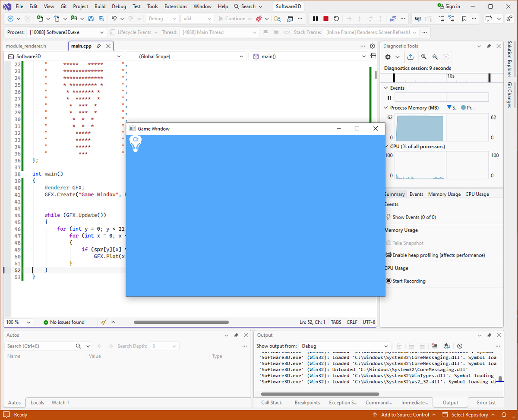Open Diagnostic Tools settings gear
518x420 pixels.
coord(388,57)
